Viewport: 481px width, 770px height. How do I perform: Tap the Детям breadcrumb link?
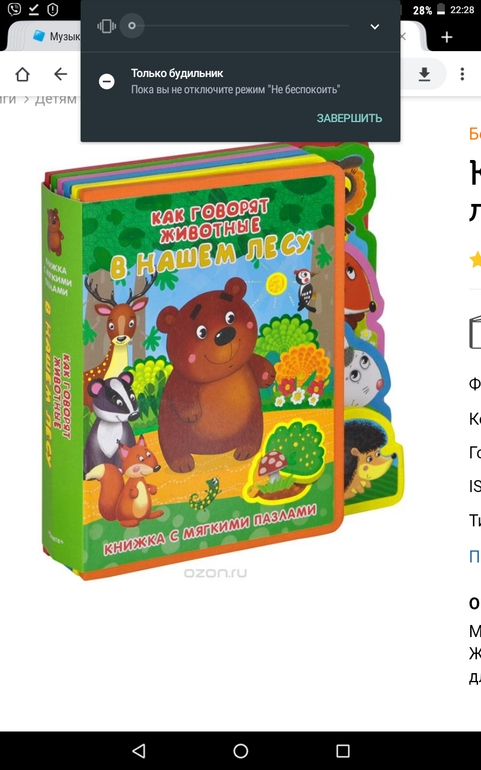(x=56, y=99)
